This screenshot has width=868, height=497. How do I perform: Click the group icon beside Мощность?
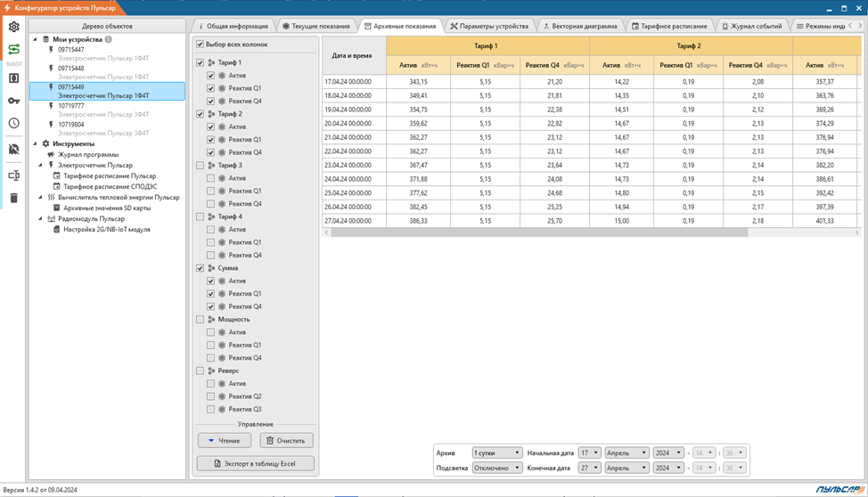click(211, 320)
